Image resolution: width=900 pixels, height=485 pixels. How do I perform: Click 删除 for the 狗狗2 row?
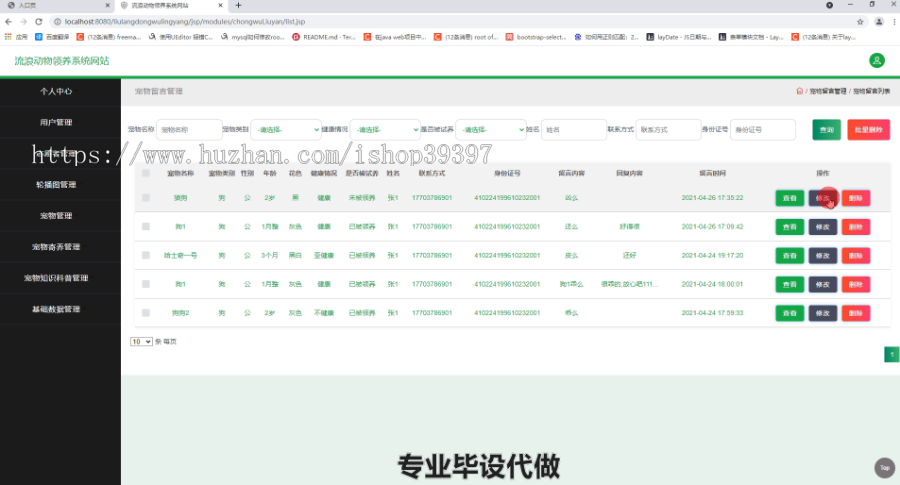pyautogui.click(x=856, y=313)
